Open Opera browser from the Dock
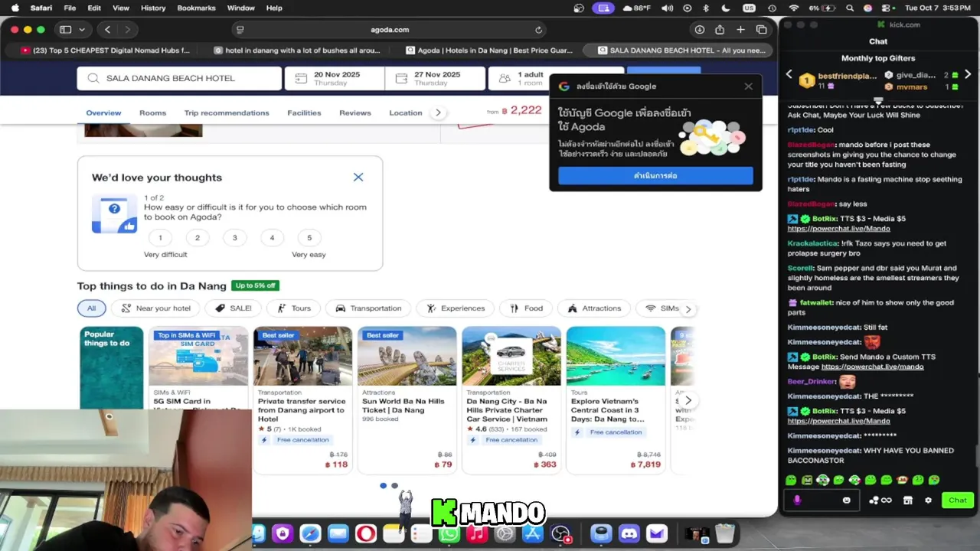This screenshot has width=980, height=551. [x=366, y=533]
